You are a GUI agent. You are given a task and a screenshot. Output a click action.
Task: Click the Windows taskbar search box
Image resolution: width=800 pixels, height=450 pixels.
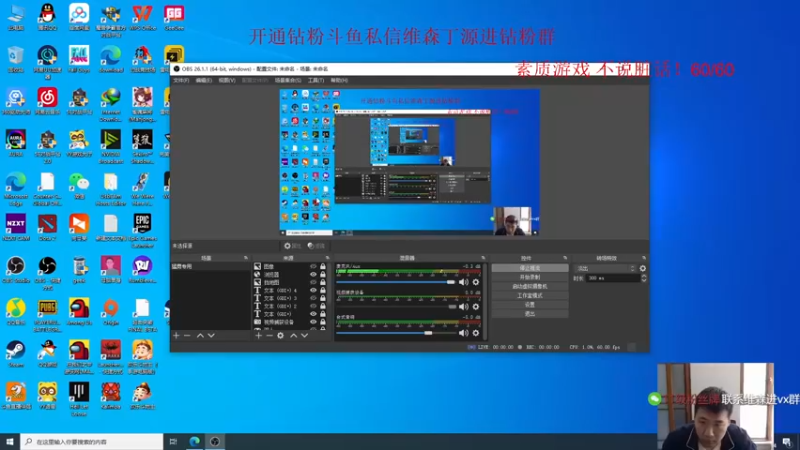click(x=92, y=442)
